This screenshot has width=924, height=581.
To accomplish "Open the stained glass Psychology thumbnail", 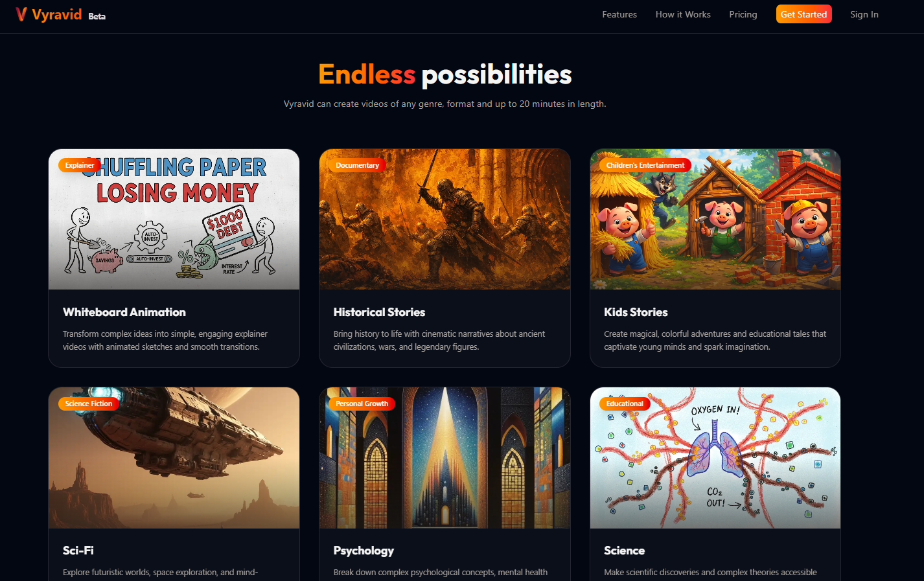I will 445,458.
